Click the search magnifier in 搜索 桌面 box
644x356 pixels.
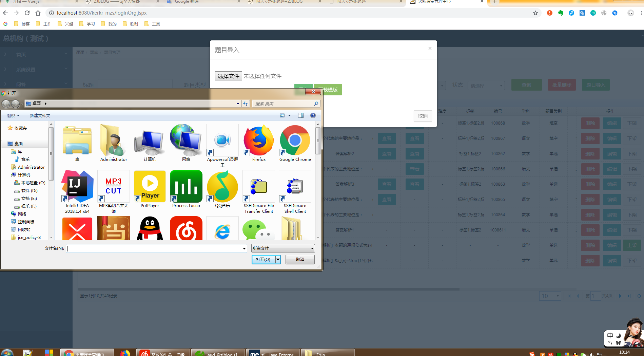pyautogui.click(x=316, y=104)
